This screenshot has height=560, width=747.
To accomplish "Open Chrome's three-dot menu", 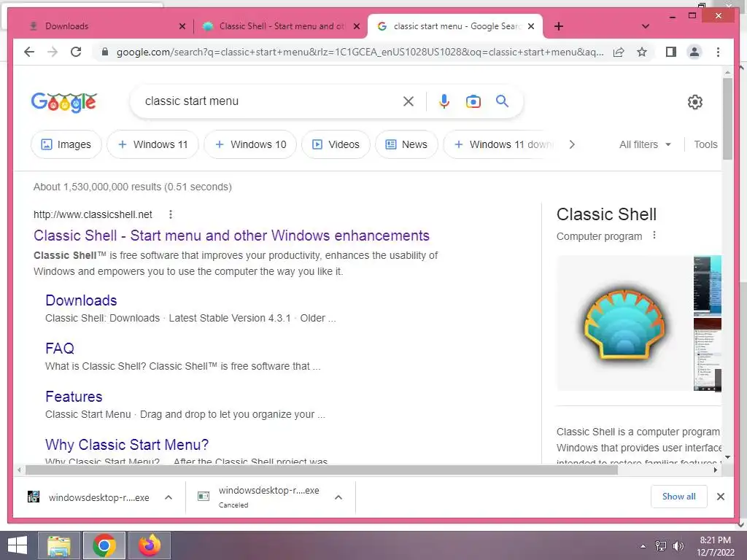I will pos(718,52).
